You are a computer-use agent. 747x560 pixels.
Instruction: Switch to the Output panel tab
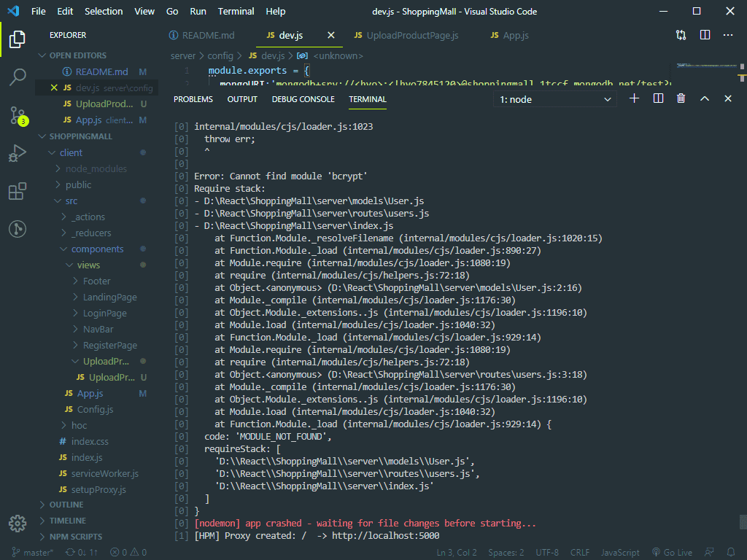tap(242, 99)
